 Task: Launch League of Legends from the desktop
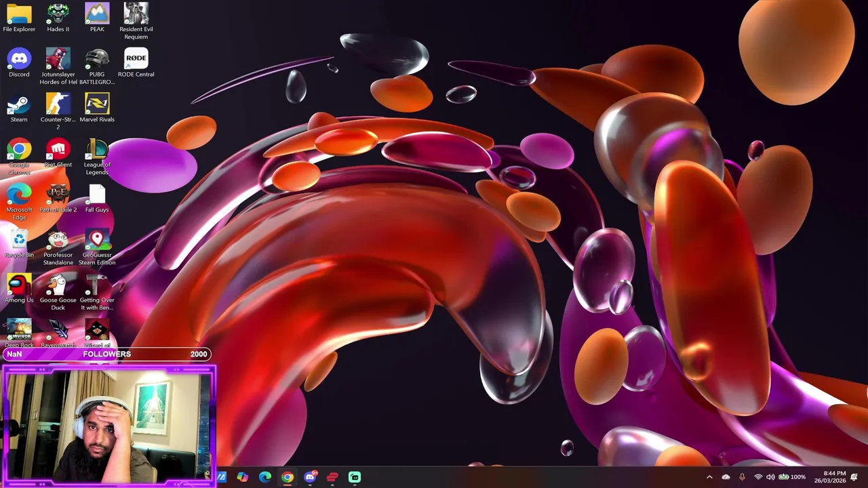[97, 157]
